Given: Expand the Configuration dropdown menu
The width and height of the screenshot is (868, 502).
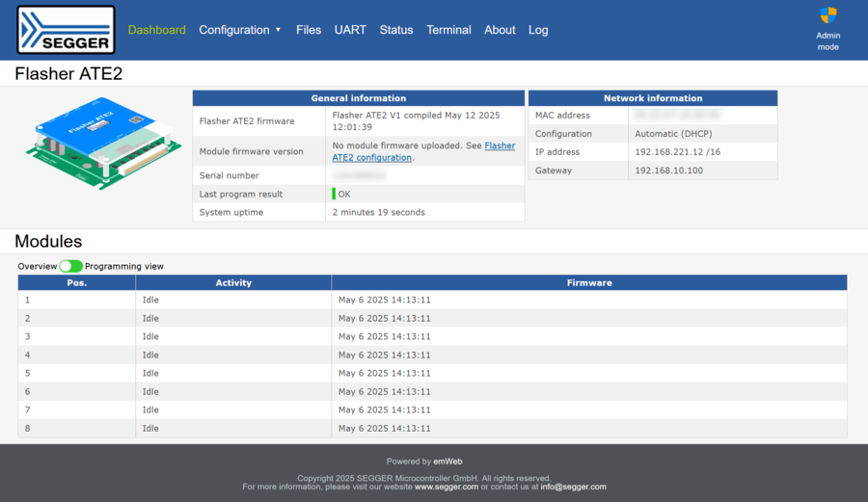Looking at the screenshot, I should click(240, 30).
